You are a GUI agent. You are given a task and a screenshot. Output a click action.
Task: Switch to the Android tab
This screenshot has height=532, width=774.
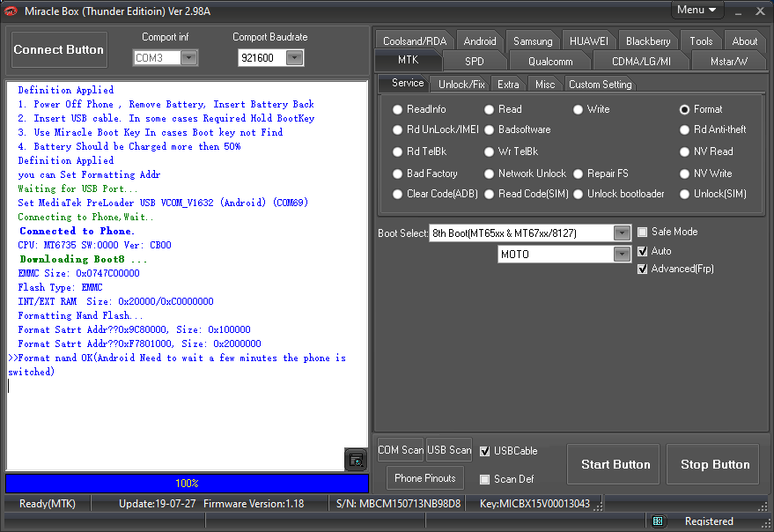click(x=480, y=41)
